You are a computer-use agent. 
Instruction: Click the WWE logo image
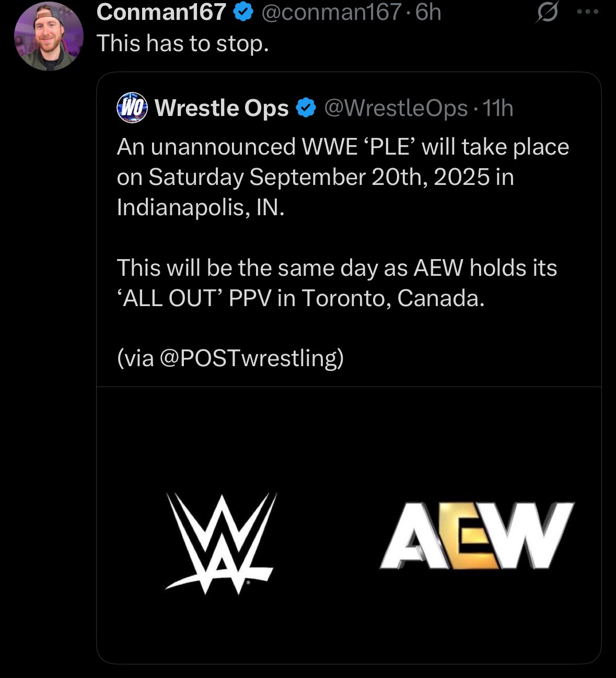point(220,543)
